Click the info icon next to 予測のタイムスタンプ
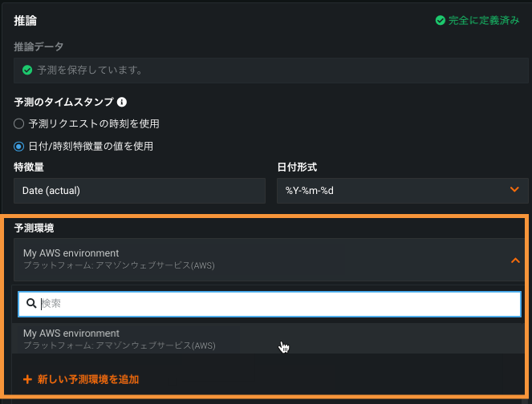 (x=122, y=102)
